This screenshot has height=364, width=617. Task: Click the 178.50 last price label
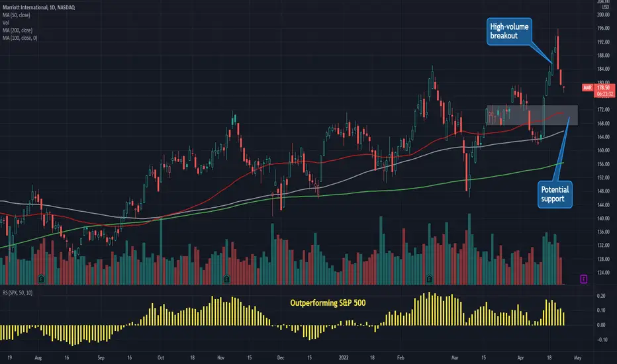pyautogui.click(x=603, y=88)
